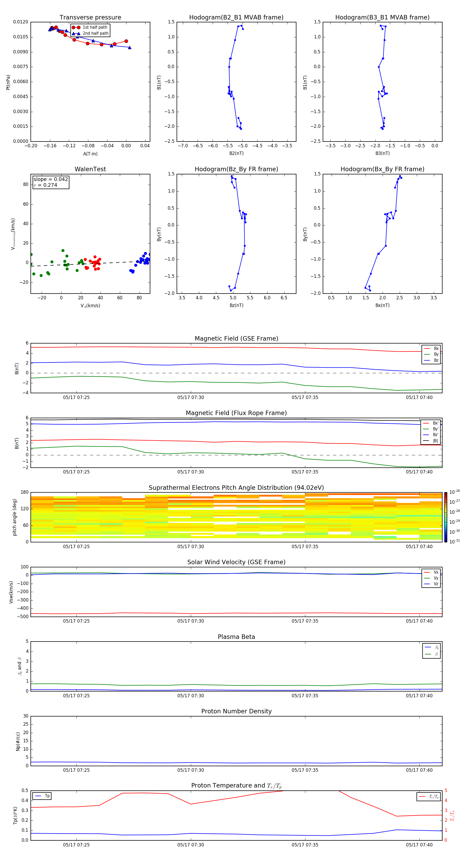The height and width of the screenshot is (868, 473).
Task: Select Bx in the GSE magnetic field legend
Action: tap(431, 349)
